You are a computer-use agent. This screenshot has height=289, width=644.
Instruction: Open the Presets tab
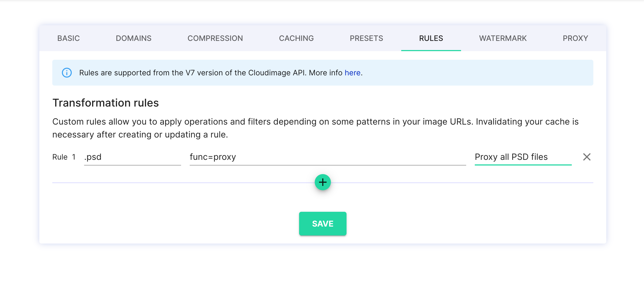click(366, 38)
